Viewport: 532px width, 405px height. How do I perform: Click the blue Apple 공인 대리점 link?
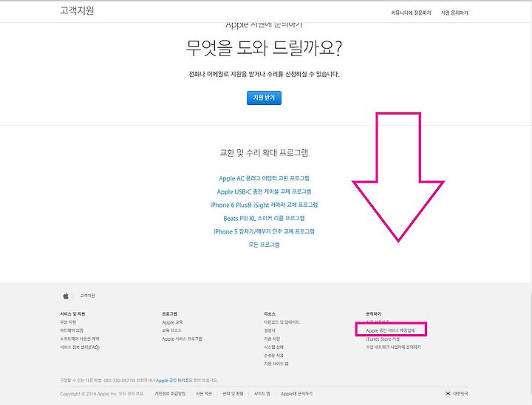click(x=172, y=380)
